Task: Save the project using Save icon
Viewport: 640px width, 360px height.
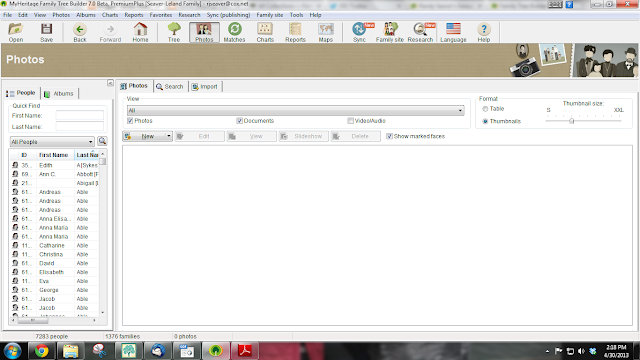Action: (x=46, y=32)
